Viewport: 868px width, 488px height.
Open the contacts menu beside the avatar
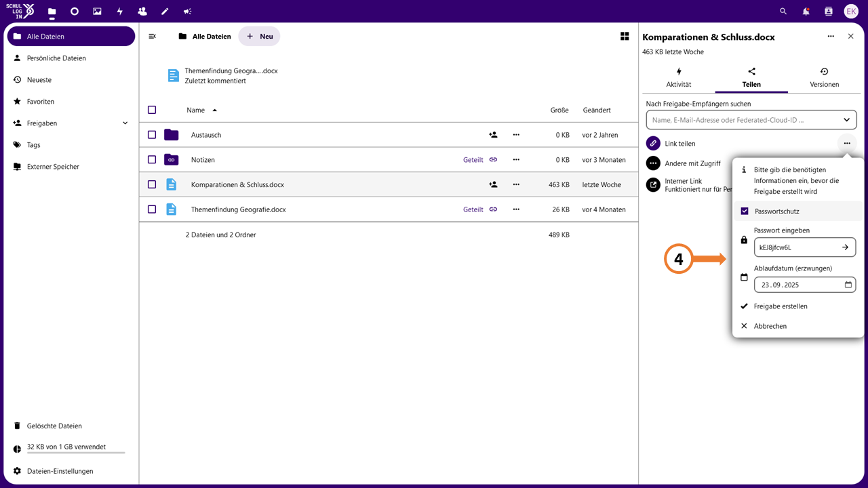(828, 12)
